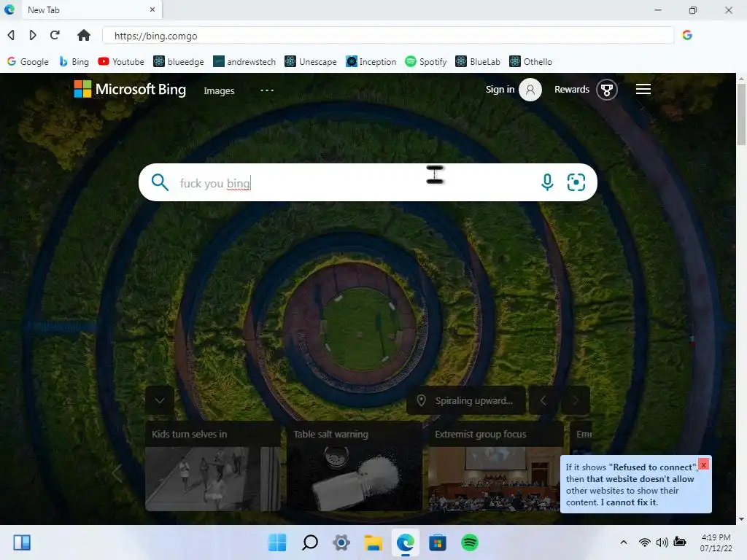Screen dimensions: 747x560
Task: Open the battery status icon in tray
Action: (680, 542)
